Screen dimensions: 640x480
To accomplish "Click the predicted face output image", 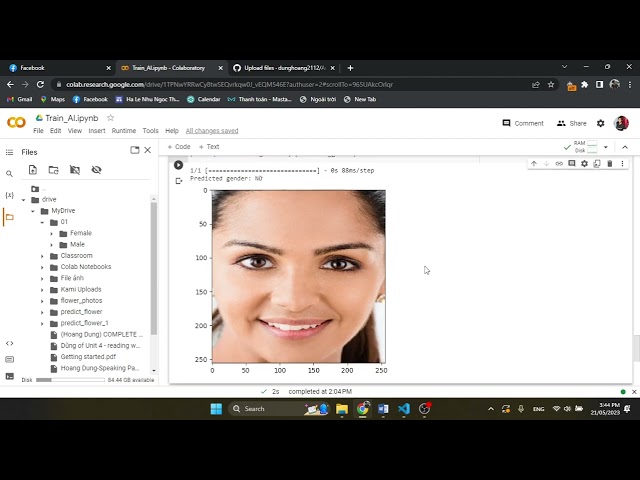I will (299, 276).
